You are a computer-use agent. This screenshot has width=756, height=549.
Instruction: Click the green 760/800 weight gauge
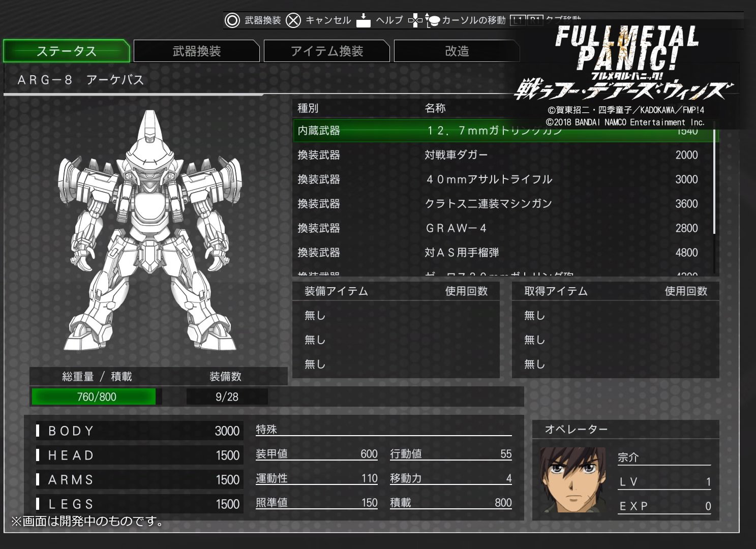[x=94, y=397]
